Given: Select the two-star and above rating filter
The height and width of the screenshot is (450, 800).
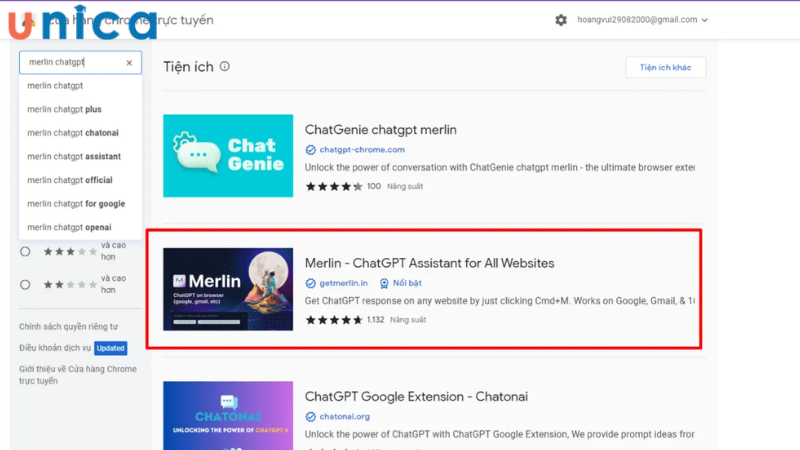Looking at the screenshot, I should point(25,285).
